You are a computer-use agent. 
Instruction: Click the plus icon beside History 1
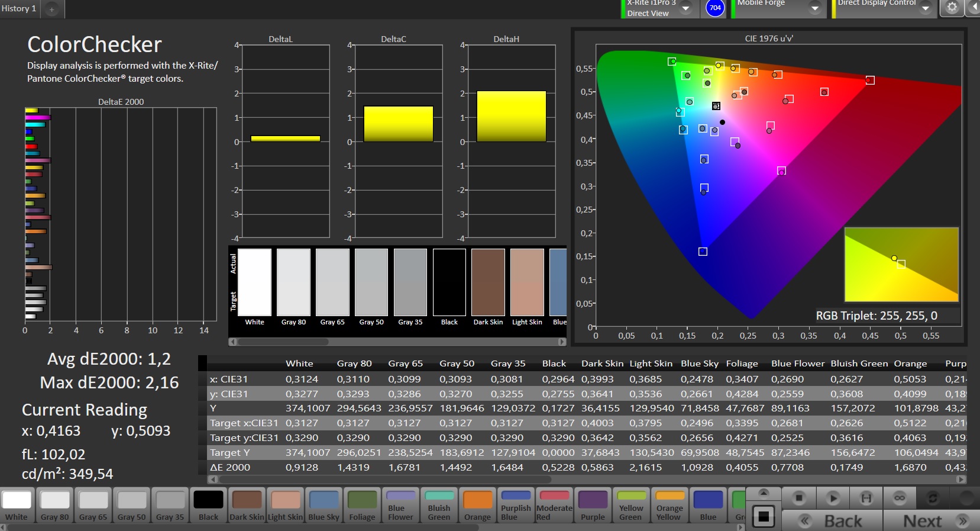52,9
